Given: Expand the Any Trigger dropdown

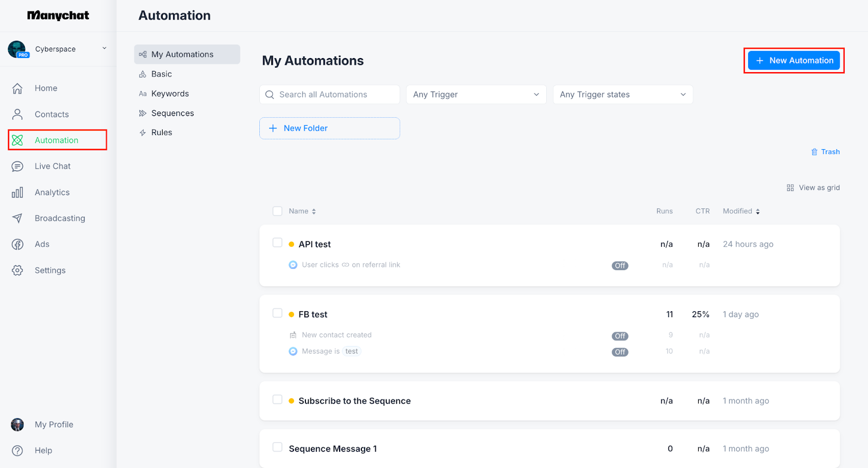Looking at the screenshot, I should [476, 94].
